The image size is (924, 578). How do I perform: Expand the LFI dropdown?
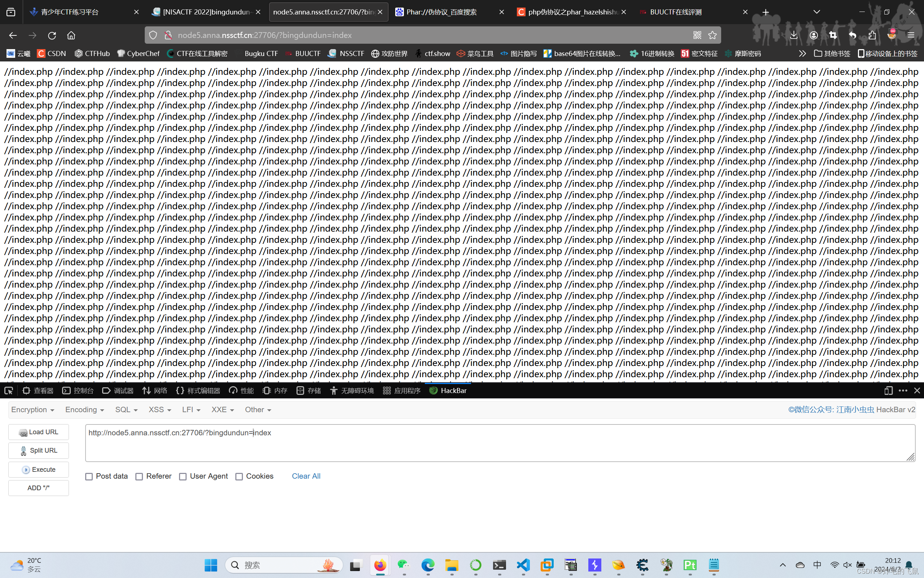tap(191, 409)
